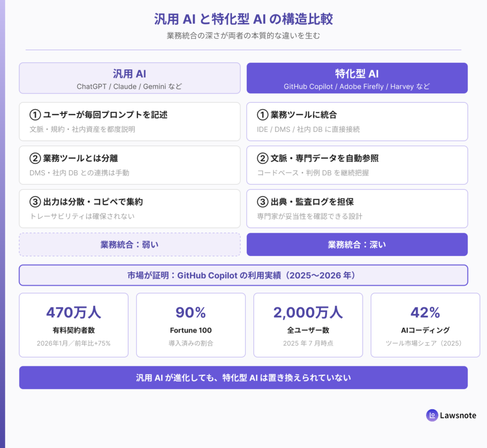Click the 全ユーザー数 label
This screenshot has height=448, width=487.
(x=308, y=330)
